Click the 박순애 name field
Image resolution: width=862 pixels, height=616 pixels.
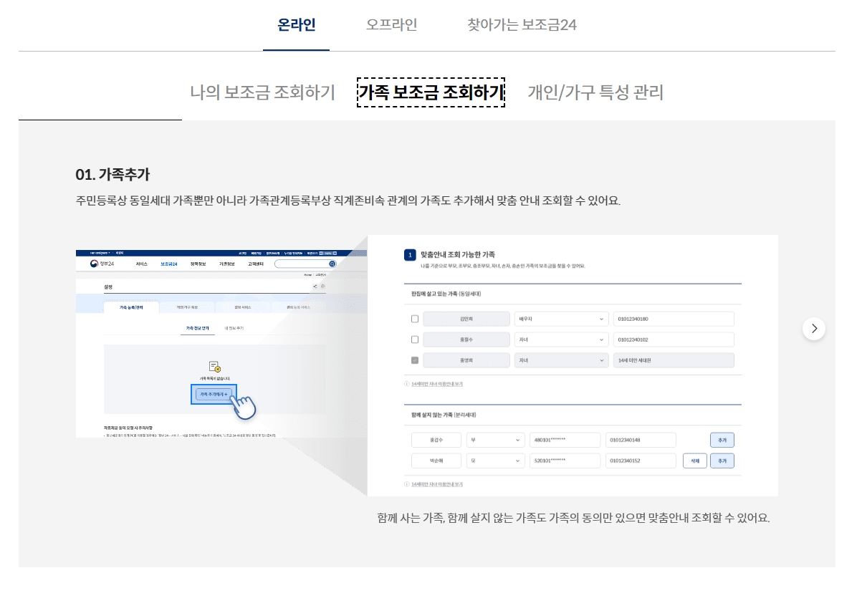436,461
